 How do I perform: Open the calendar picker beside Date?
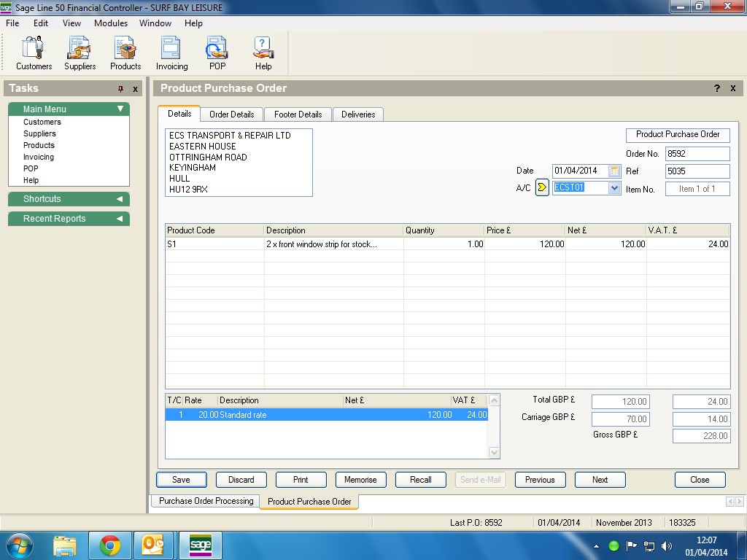[614, 171]
